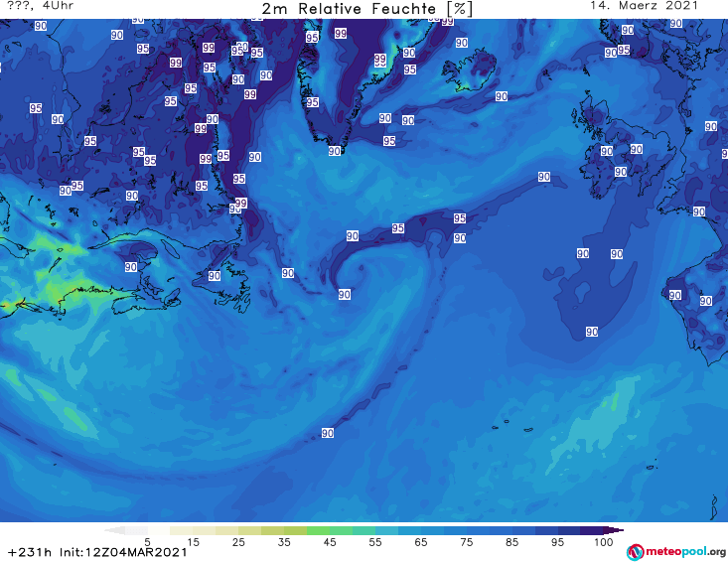The width and height of the screenshot is (728, 562).
Task: Click the legend value 5
Action: [x=147, y=542]
